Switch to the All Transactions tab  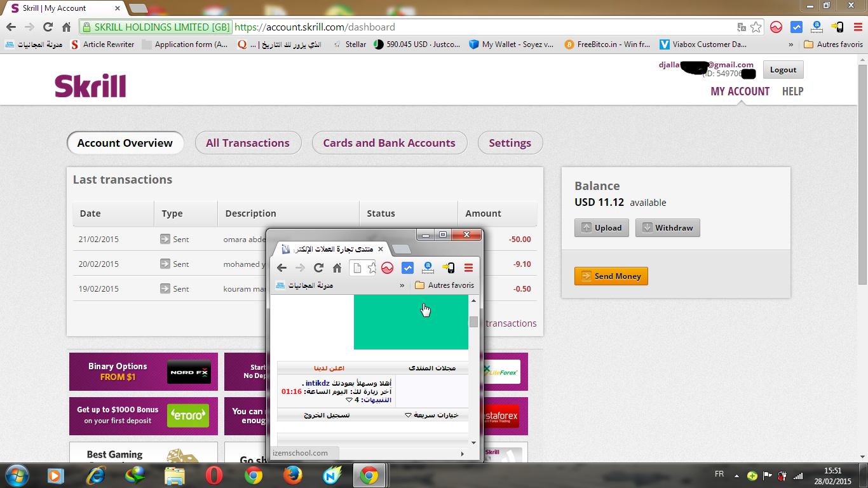[247, 143]
